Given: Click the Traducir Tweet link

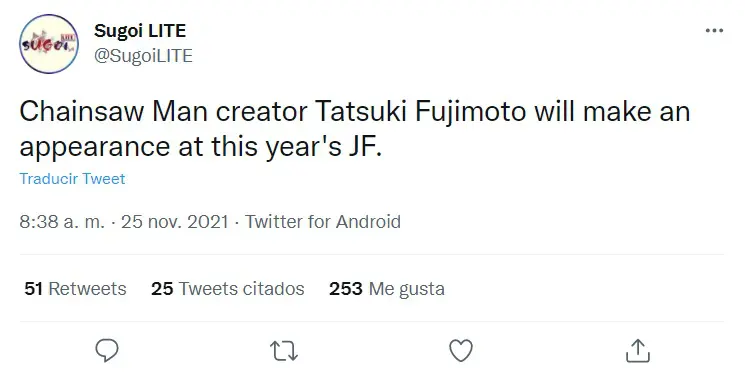Looking at the screenshot, I should 72,179.
